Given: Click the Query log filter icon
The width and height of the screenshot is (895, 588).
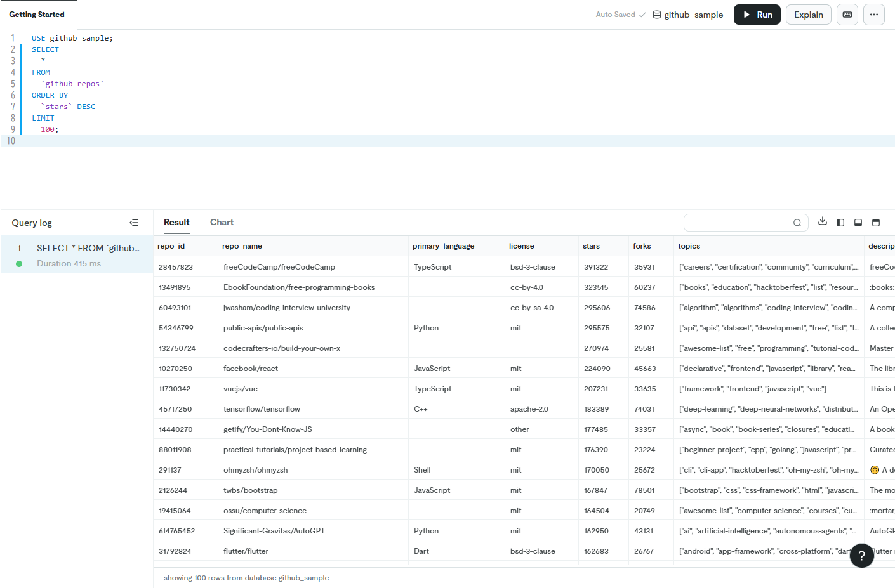Looking at the screenshot, I should 134,223.
